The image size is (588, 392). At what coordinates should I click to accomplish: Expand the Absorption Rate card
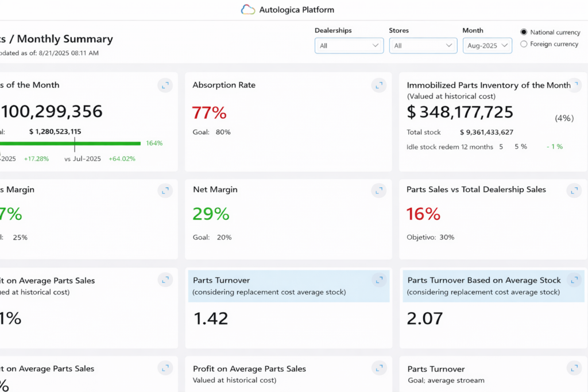tap(379, 86)
